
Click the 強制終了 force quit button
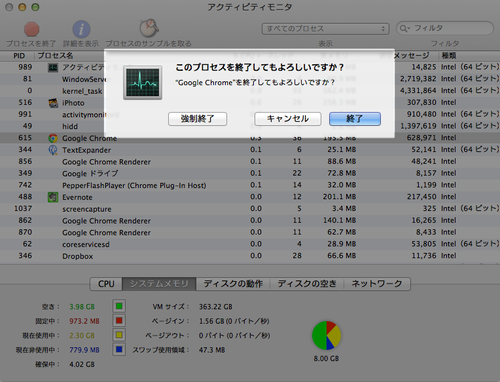(198, 119)
